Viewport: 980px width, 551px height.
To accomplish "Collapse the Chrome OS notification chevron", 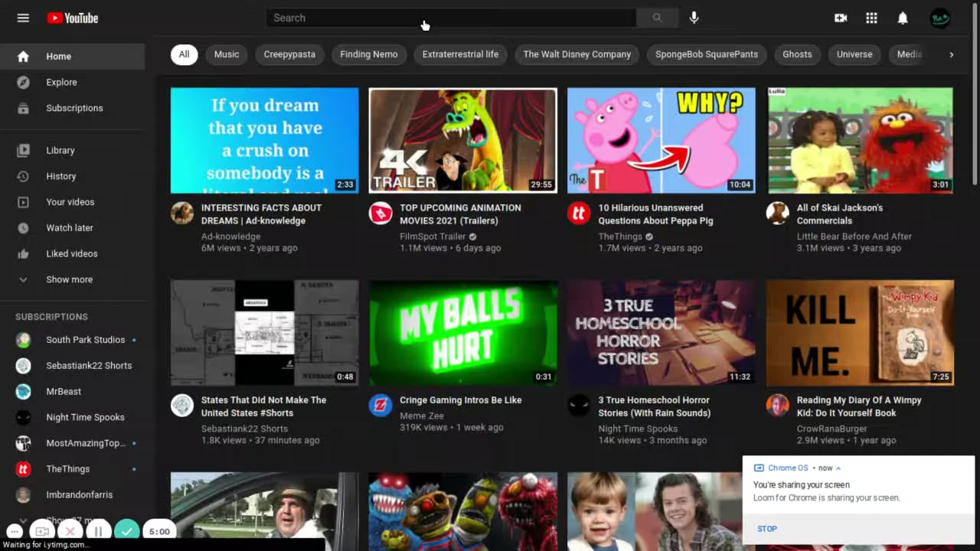I will coord(838,468).
